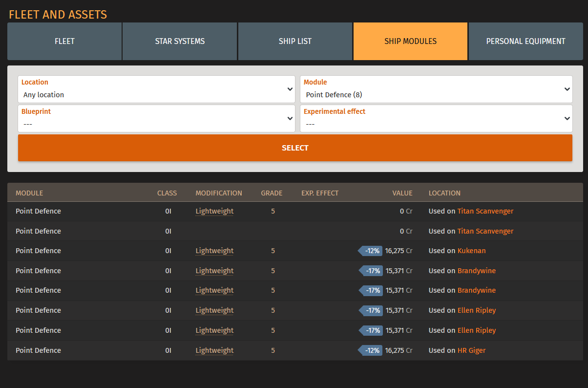Click the MODULE column header
The height and width of the screenshot is (388, 588).
[29, 193]
